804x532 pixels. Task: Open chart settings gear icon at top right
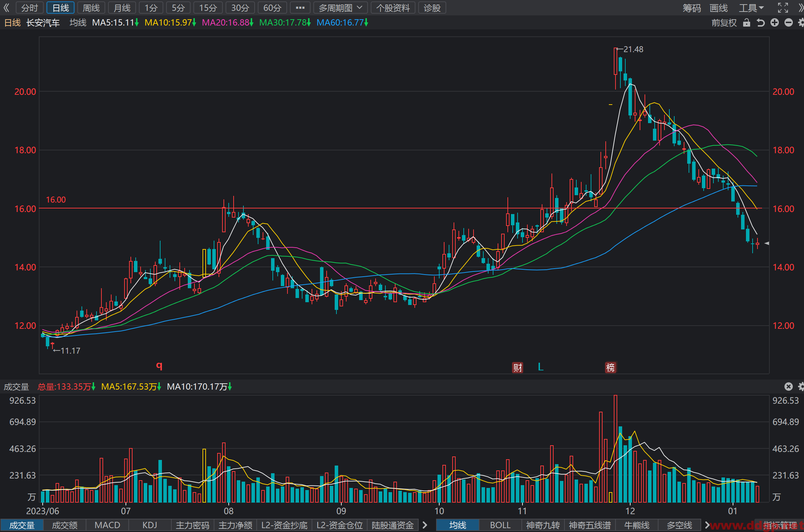[x=801, y=23]
